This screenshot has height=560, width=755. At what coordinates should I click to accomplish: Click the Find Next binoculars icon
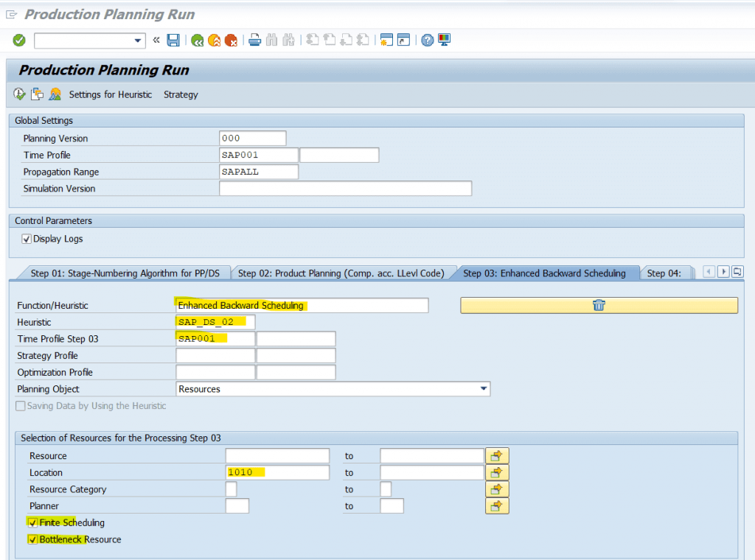(288, 41)
